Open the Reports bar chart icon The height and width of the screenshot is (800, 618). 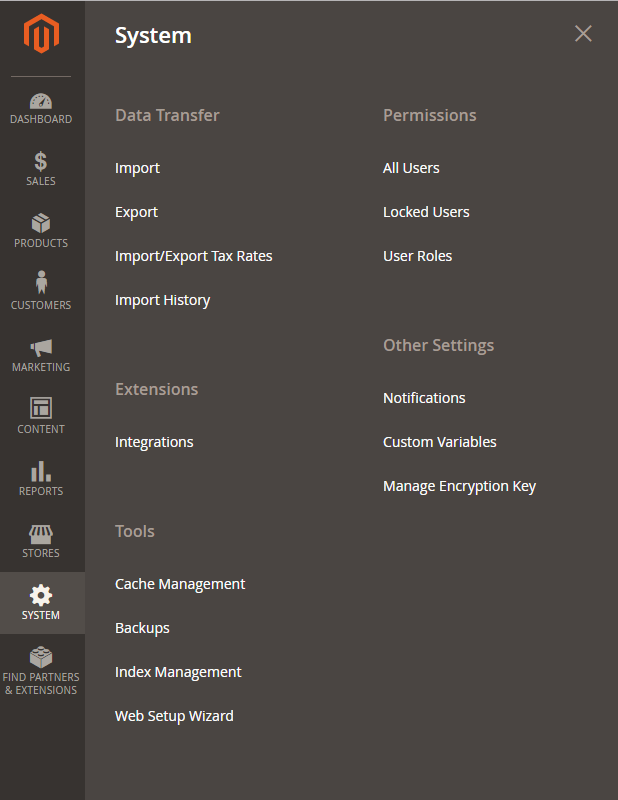click(x=41, y=471)
